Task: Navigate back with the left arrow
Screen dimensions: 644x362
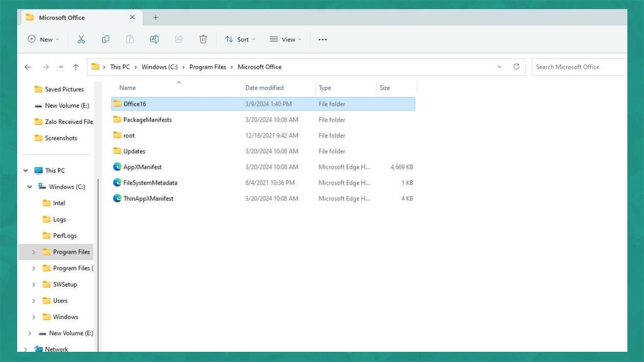Action: [28, 67]
